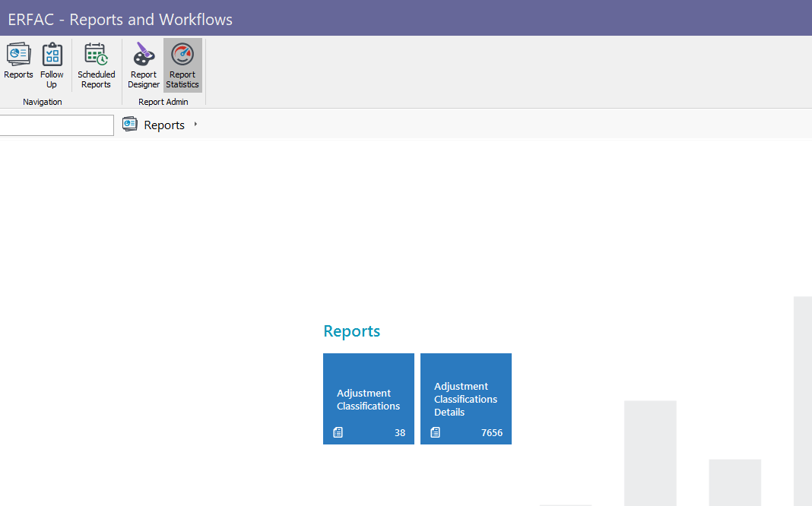Click the Reports breadcrumb icon
The image size is (812, 506).
point(129,124)
